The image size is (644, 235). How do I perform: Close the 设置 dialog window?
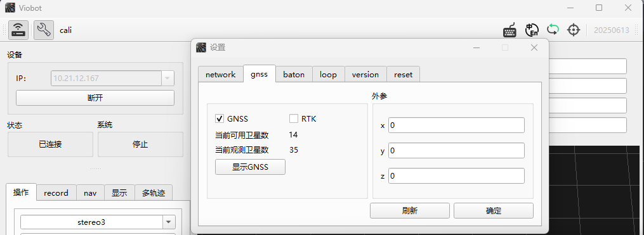click(x=534, y=48)
